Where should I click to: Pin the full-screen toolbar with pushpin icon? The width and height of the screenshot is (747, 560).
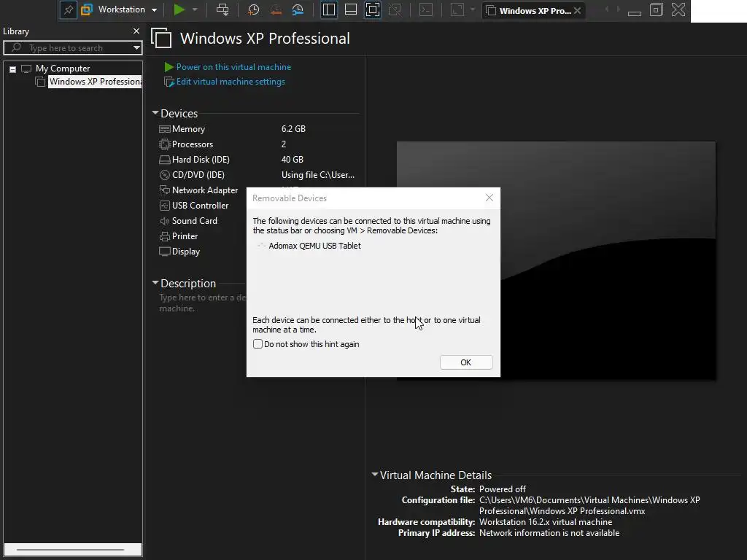tap(68, 10)
